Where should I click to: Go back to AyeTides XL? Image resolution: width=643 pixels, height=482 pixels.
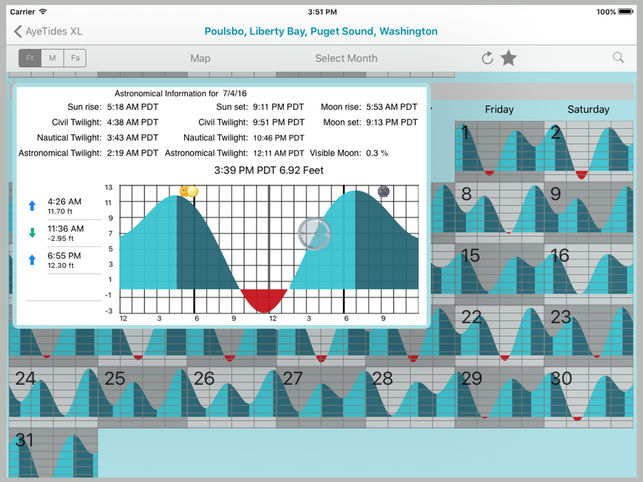tap(48, 31)
